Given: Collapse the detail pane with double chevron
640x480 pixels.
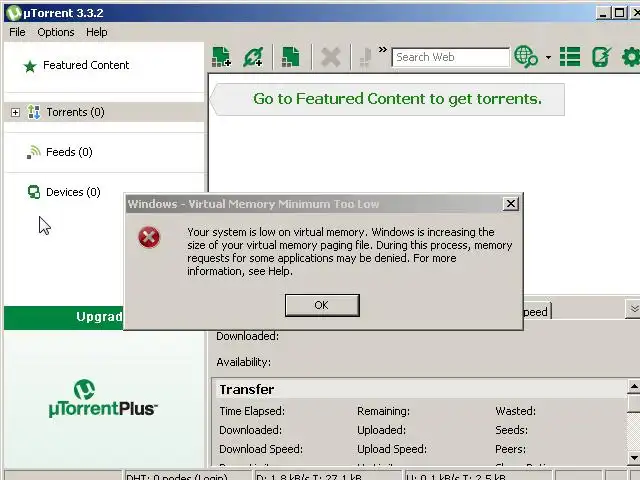Looking at the screenshot, I should coord(633,309).
